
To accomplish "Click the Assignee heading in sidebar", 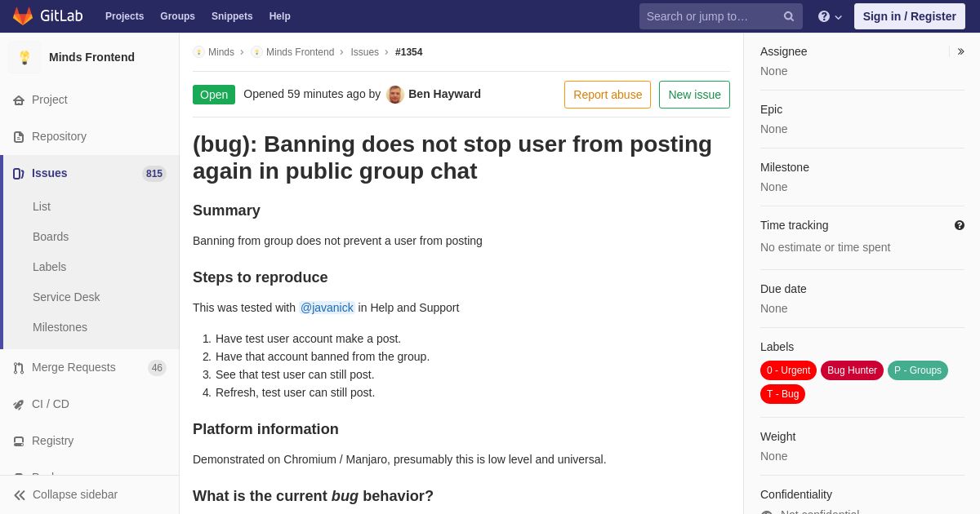I will 783,51.
